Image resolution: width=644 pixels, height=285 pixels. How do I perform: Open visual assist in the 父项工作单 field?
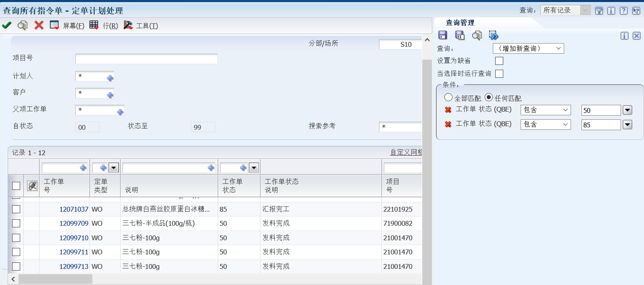[x=120, y=112]
